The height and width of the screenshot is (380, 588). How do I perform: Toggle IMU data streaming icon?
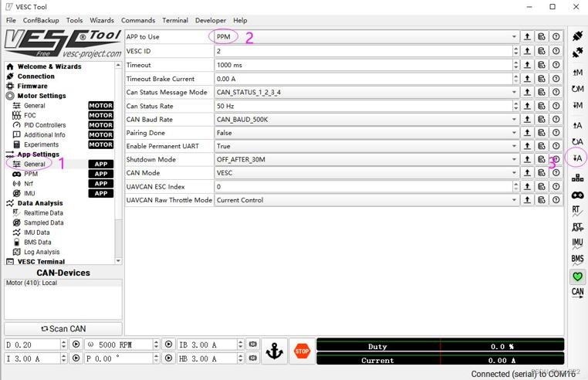(577, 243)
